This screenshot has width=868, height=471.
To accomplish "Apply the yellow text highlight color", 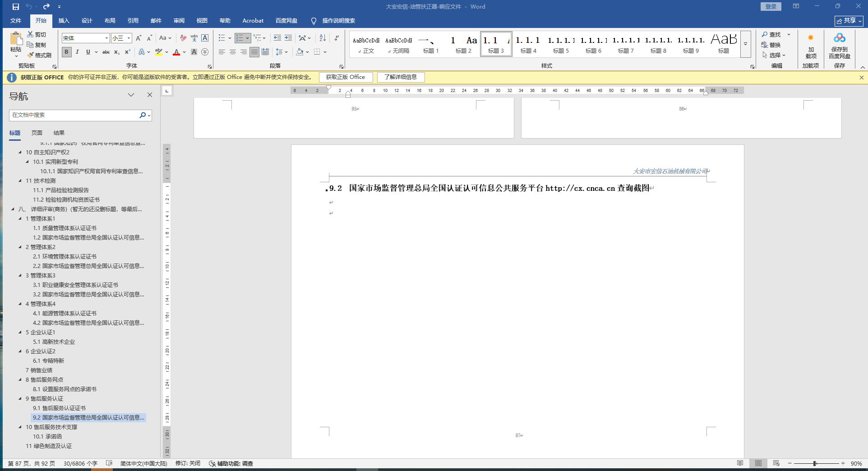I will pyautogui.click(x=159, y=52).
